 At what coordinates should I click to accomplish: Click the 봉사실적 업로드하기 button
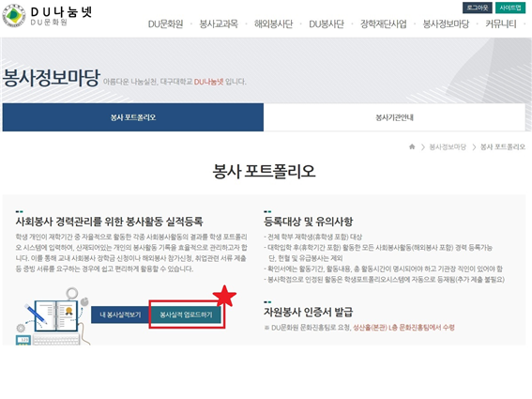tap(186, 315)
